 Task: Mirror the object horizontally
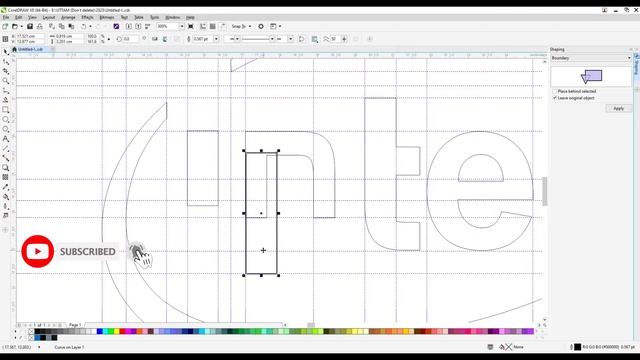point(155,39)
